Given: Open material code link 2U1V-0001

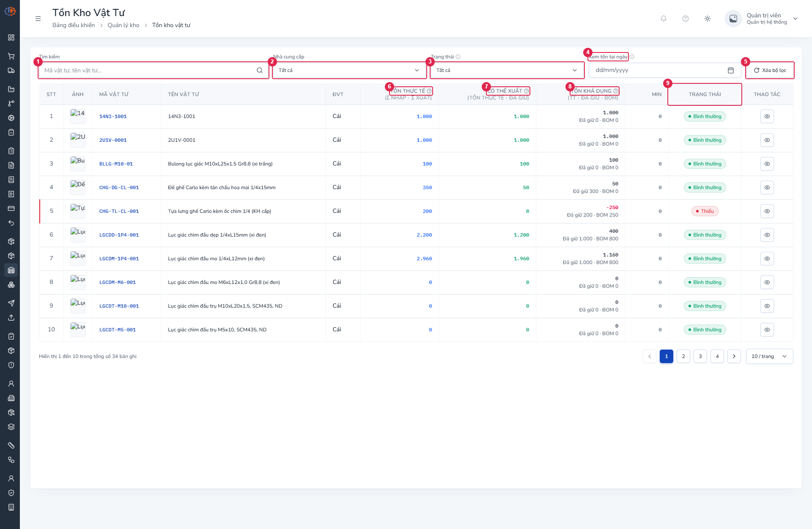Looking at the screenshot, I should tap(113, 140).
